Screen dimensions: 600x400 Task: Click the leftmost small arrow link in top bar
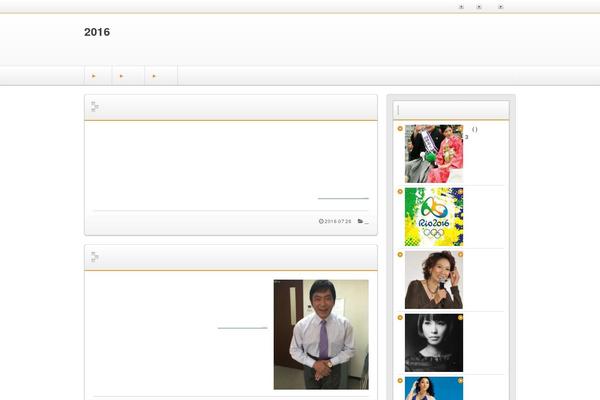461,7
